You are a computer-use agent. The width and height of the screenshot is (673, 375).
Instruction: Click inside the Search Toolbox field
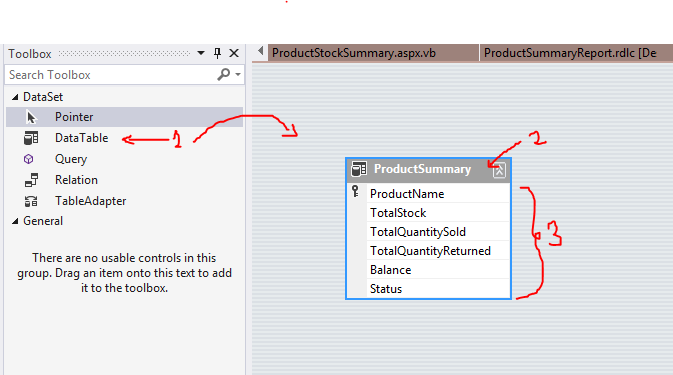[x=112, y=75]
